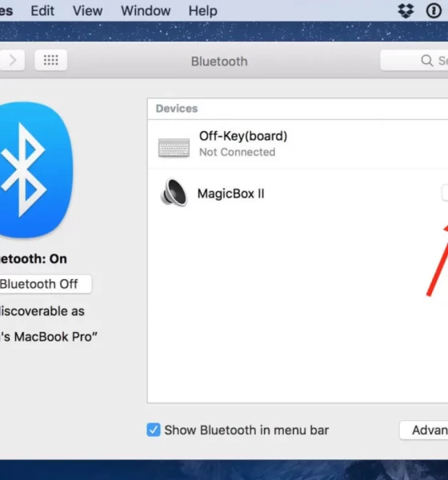
Task: Select the Off-Key(board) device name
Action: point(243,136)
